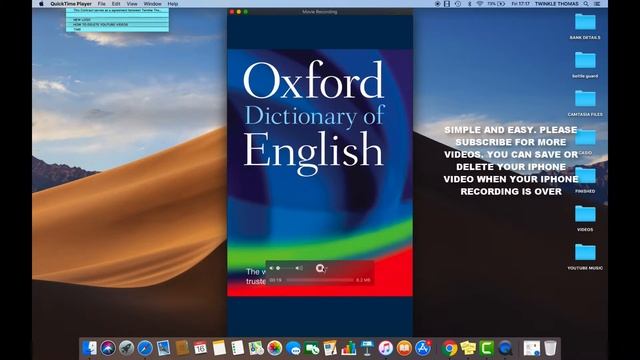Viewport: 640px width, 360px height.
Task: Open Calendar from the Dock
Action: coord(200,348)
